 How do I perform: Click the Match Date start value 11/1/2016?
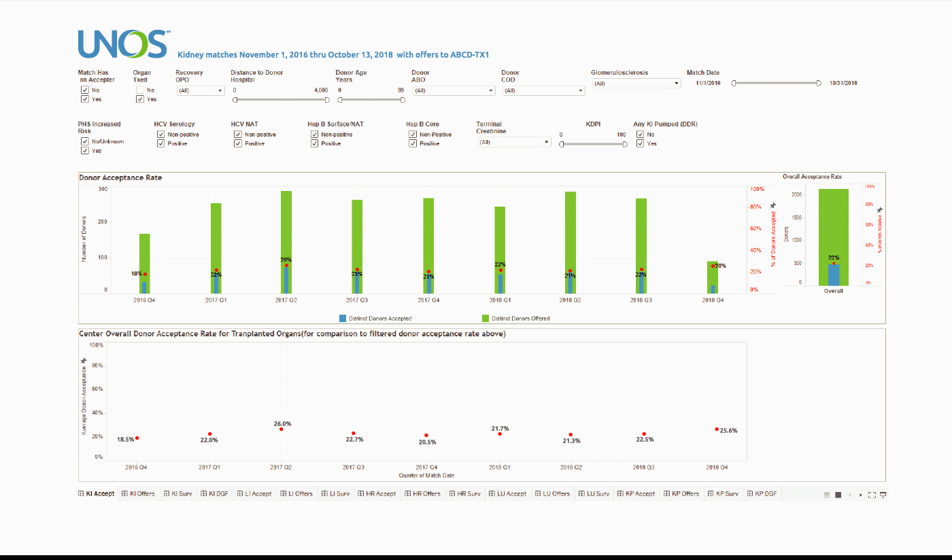pos(708,83)
